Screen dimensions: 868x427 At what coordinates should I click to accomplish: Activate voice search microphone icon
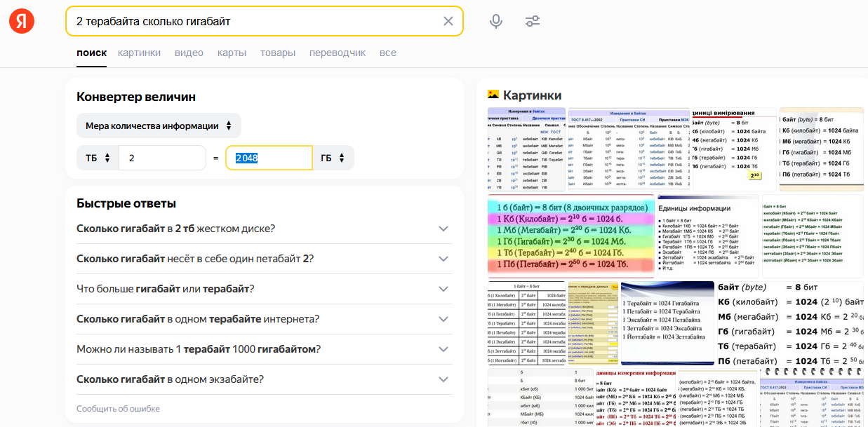point(496,21)
